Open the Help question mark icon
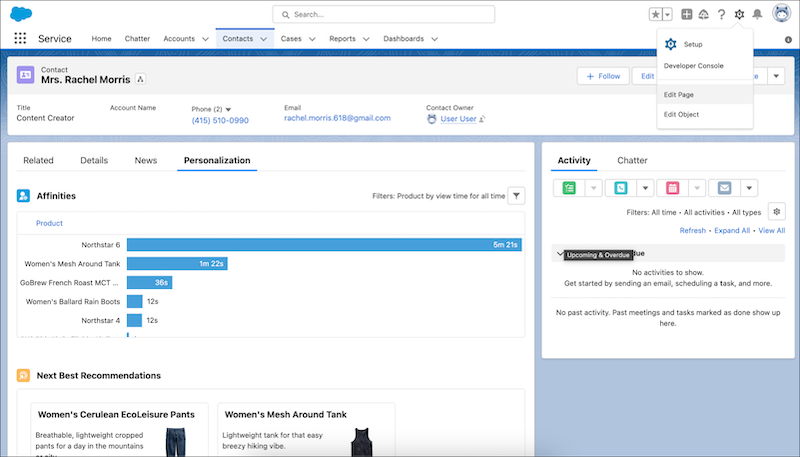The width and height of the screenshot is (800, 457). (721, 14)
